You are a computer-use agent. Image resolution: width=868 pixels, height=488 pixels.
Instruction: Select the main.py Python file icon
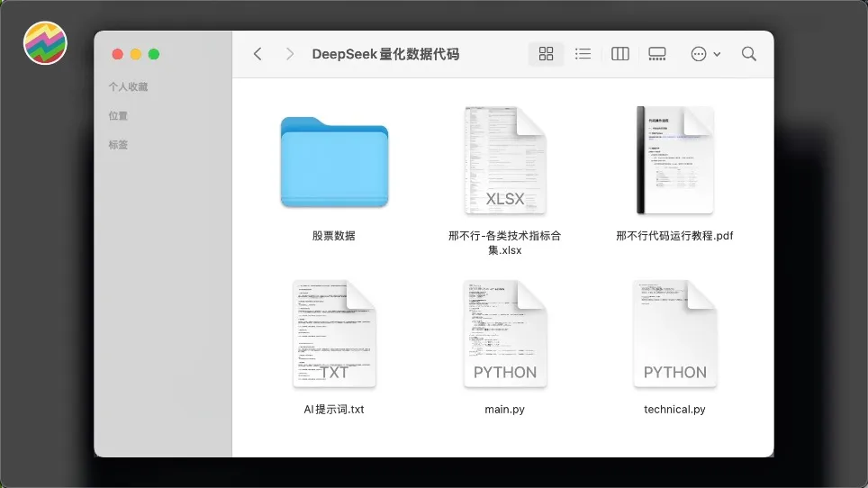coord(504,334)
